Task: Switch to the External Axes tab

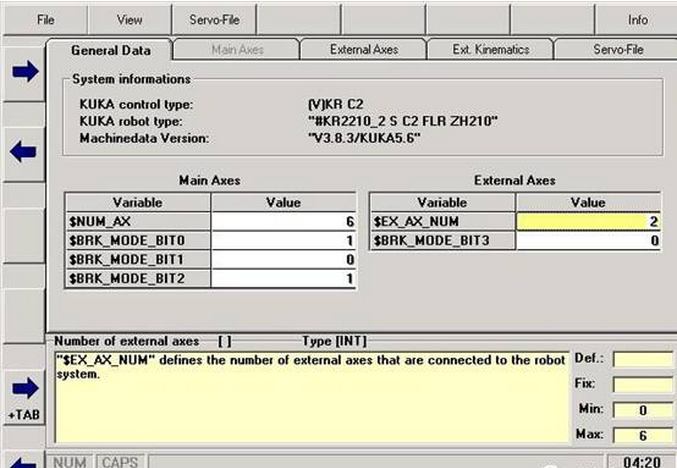Action: coord(364,50)
